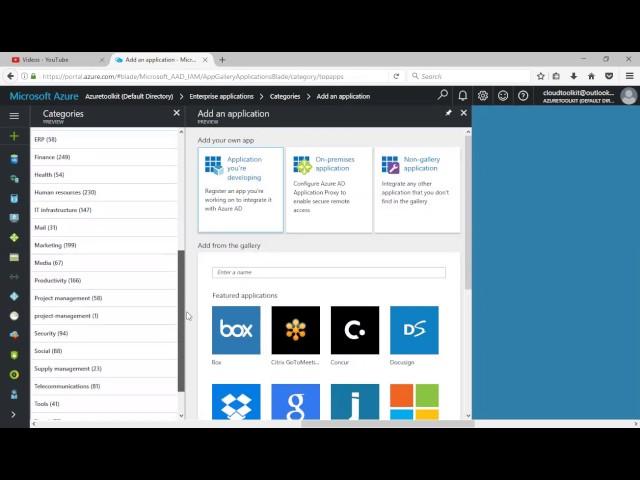This screenshot has height=480, width=640.
Task: Click the Categories breadcrumb
Action: [285, 96]
